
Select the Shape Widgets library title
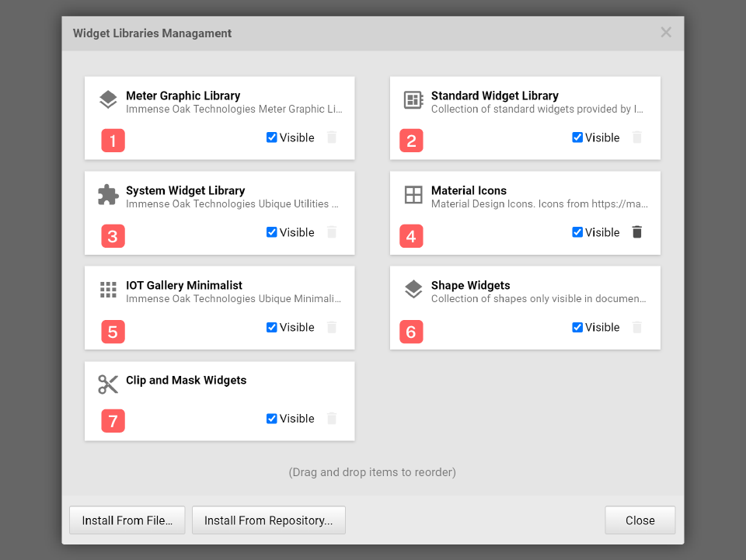click(x=470, y=285)
